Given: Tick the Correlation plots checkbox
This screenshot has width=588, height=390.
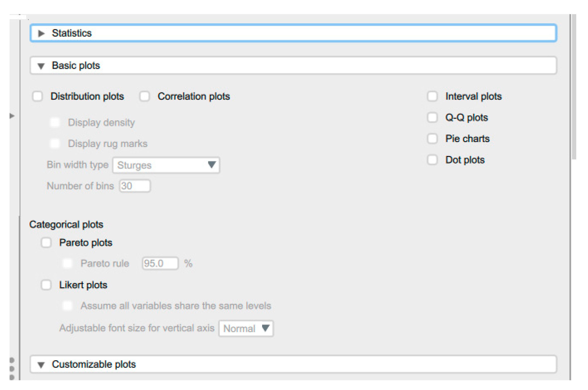Looking at the screenshot, I should pos(145,96).
